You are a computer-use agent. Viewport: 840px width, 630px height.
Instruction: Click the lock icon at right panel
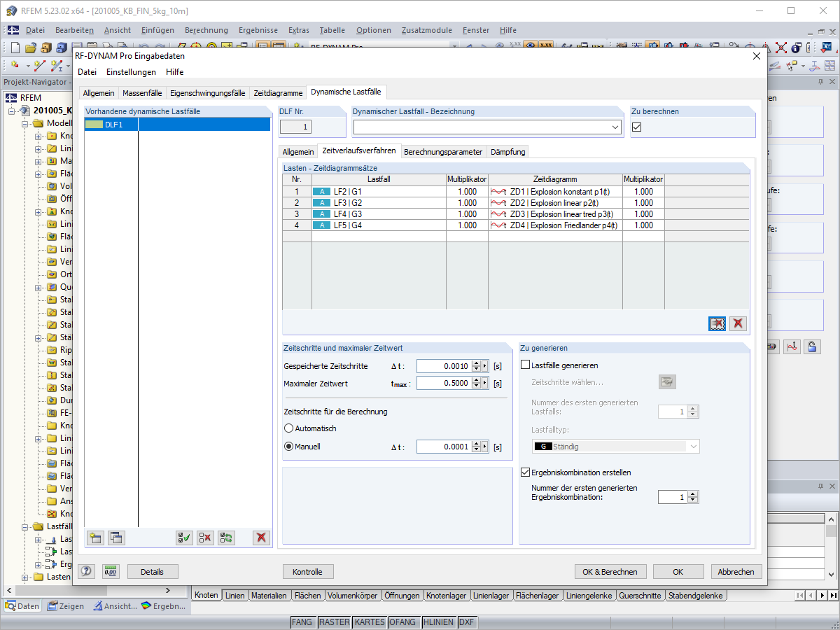pos(812,346)
